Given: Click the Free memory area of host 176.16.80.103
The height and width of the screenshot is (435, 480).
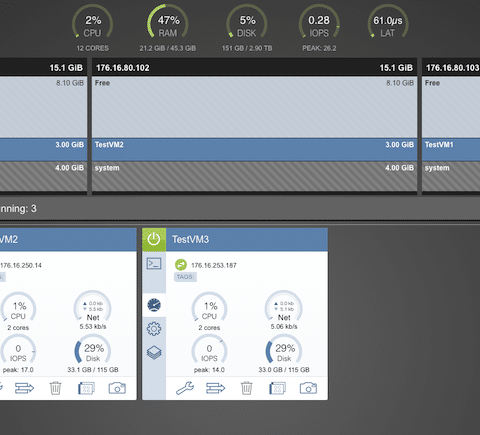Looking at the screenshot, I should (x=451, y=107).
